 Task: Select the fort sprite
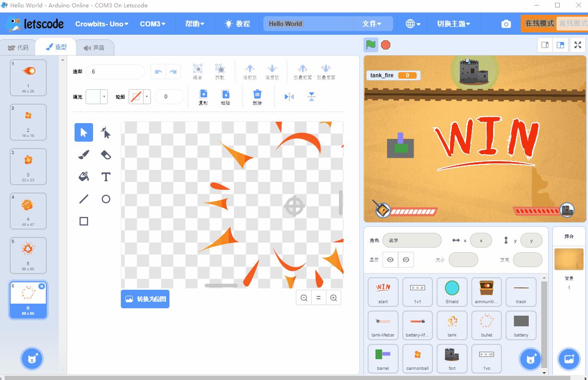pyautogui.click(x=452, y=359)
